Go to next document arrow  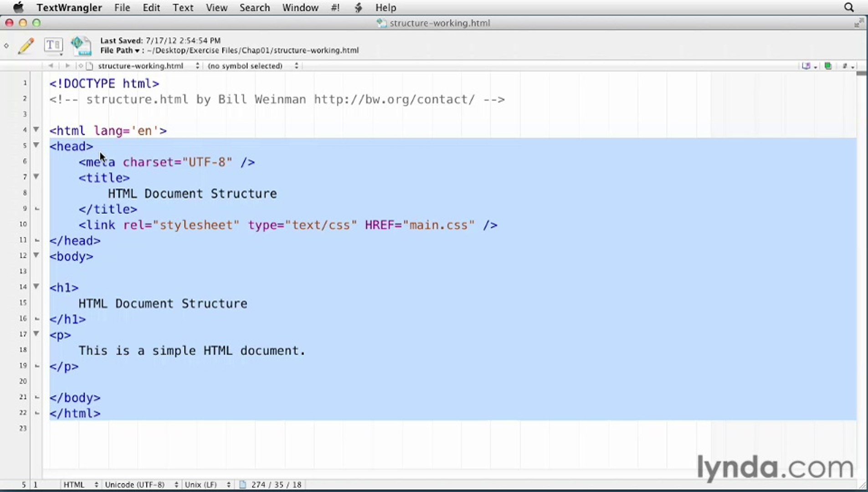(x=67, y=66)
